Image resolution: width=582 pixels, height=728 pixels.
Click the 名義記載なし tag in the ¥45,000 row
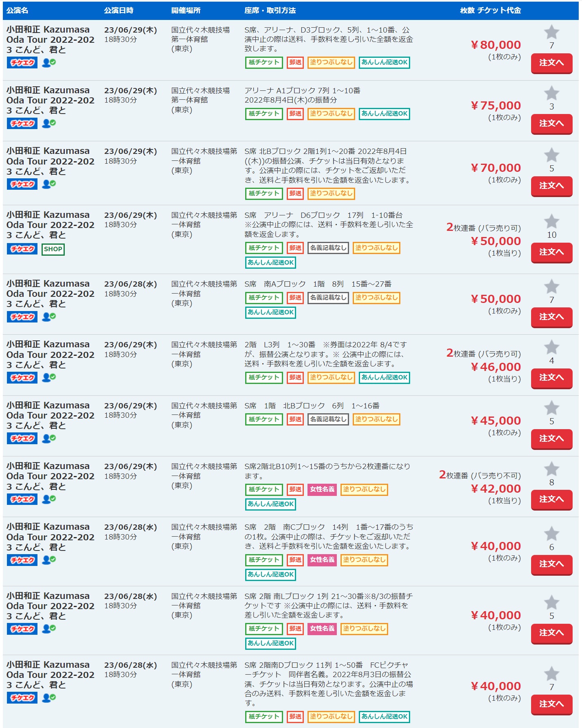coord(328,419)
